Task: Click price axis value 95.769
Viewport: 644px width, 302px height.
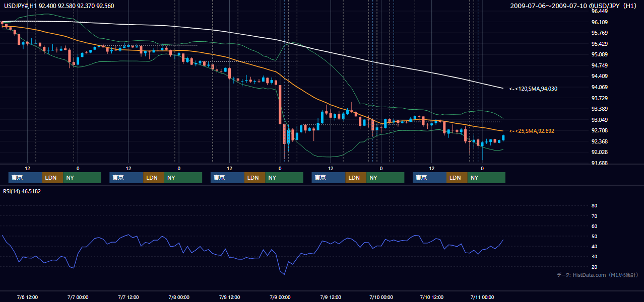Action: (599, 33)
